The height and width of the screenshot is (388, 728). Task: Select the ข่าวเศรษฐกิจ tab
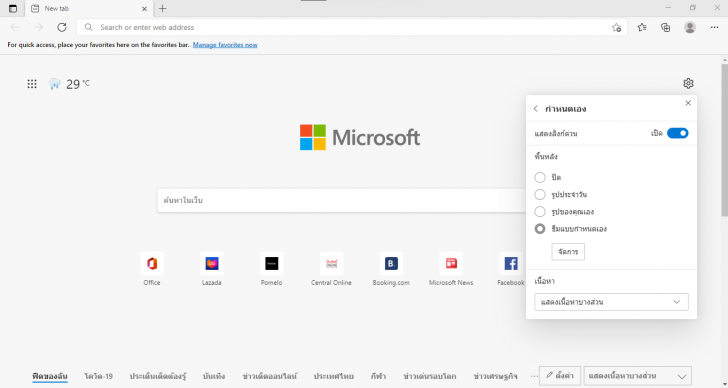tap(495, 376)
